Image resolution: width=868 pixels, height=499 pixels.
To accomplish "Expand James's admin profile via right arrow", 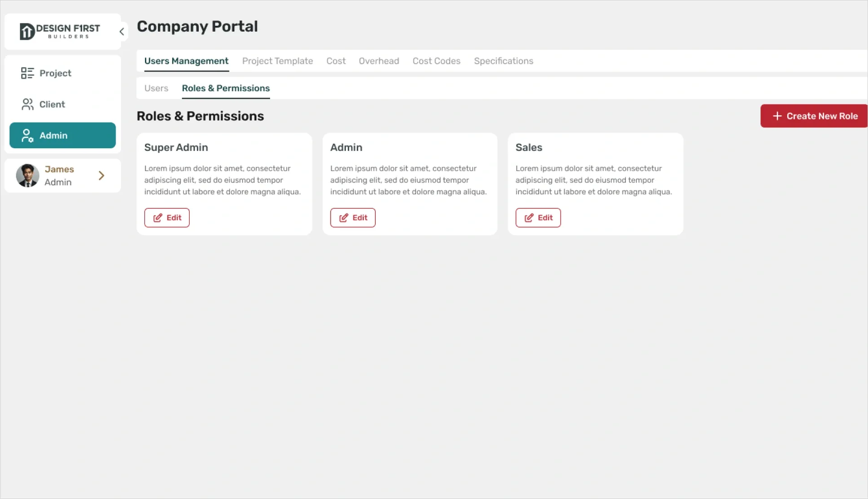I will pos(101,175).
